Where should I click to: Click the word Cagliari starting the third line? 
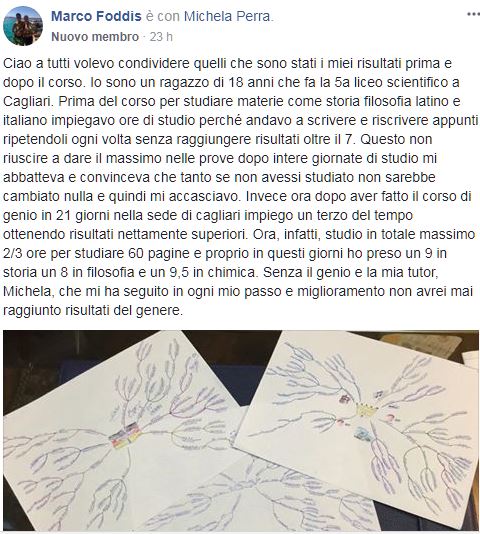point(28,101)
